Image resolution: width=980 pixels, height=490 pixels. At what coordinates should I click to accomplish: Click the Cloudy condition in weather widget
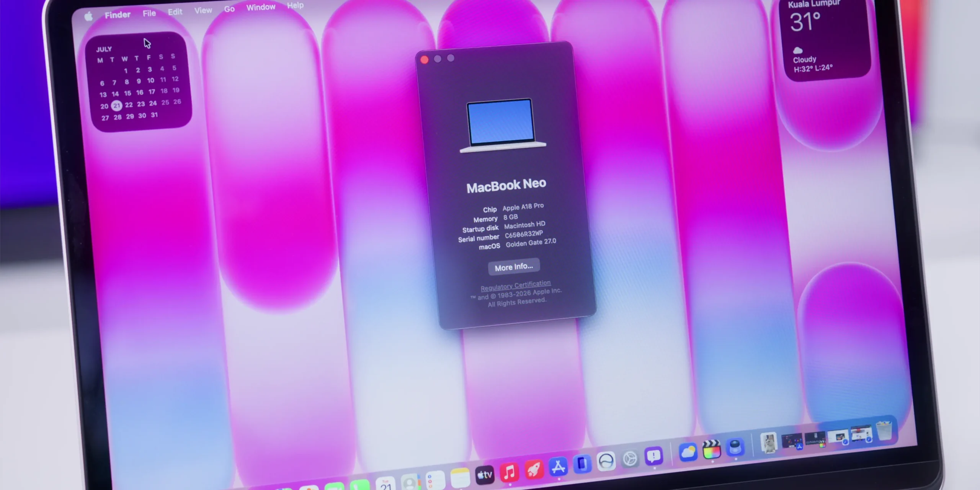[804, 60]
